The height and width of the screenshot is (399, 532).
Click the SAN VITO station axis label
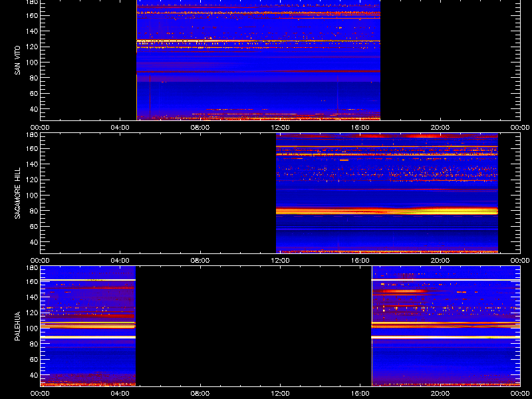[17, 61]
